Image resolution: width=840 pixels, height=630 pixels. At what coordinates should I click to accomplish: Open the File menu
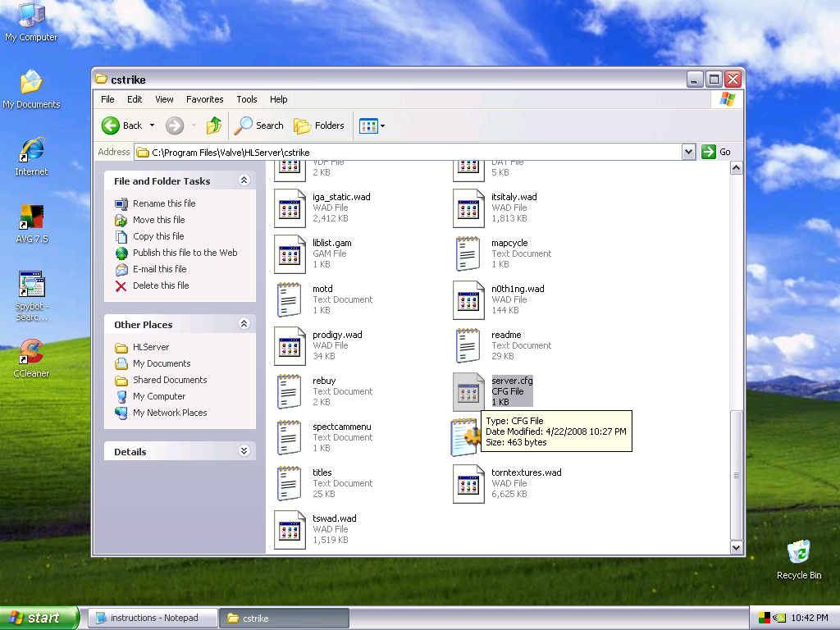[x=107, y=99]
